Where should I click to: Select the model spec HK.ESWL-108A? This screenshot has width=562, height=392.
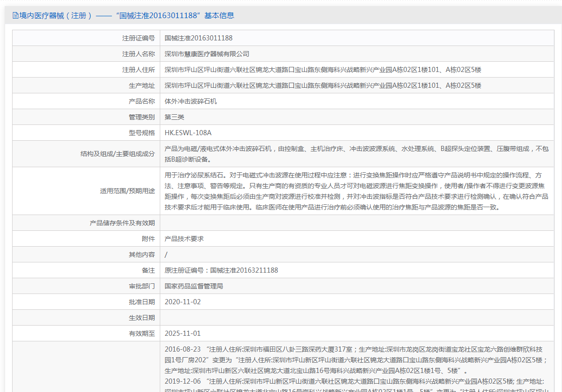coord(188,133)
